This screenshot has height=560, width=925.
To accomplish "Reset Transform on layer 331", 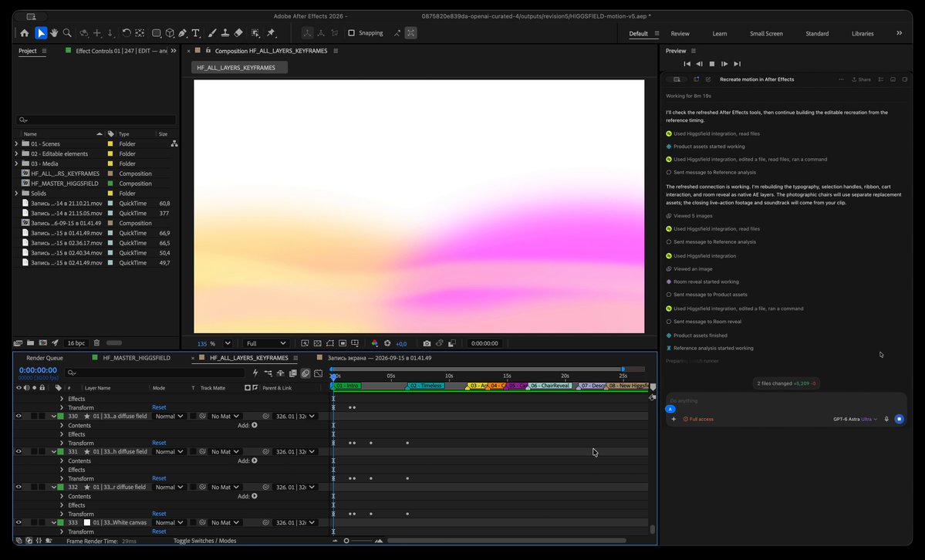I will [x=159, y=478].
